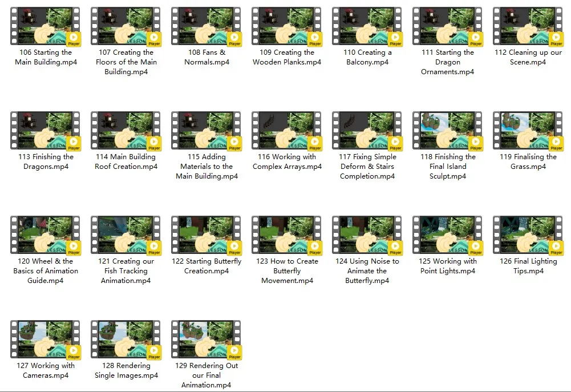This screenshot has width=571, height=392.
Task: Select the 120 Wheel & Basics of Animation icon
Action: coord(46,235)
